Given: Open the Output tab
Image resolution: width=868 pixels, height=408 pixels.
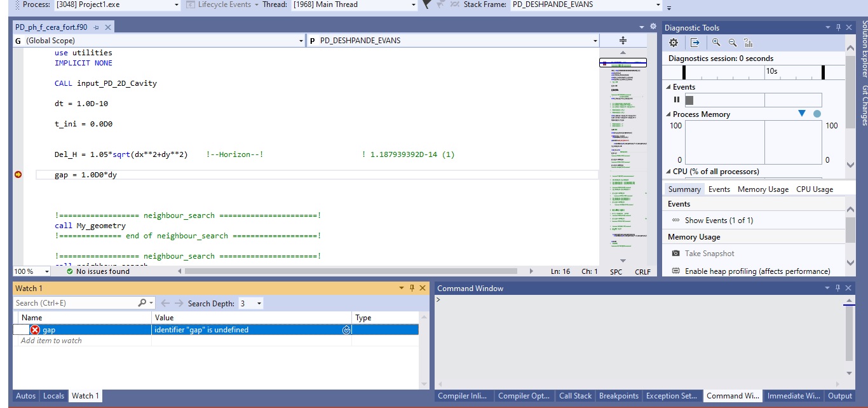Looking at the screenshot, I should pos(839,395).
